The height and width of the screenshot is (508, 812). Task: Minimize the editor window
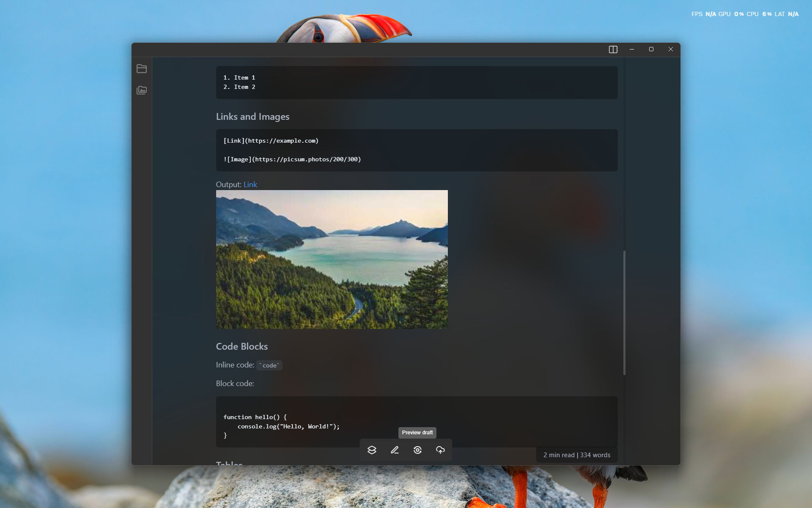pyautogui.click(x=632, y=50)
